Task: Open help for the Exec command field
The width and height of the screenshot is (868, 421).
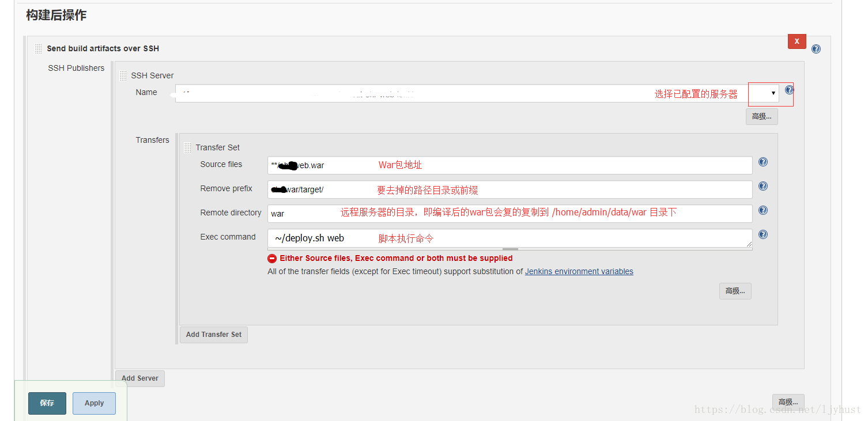Action: click(x=763, y=234)
